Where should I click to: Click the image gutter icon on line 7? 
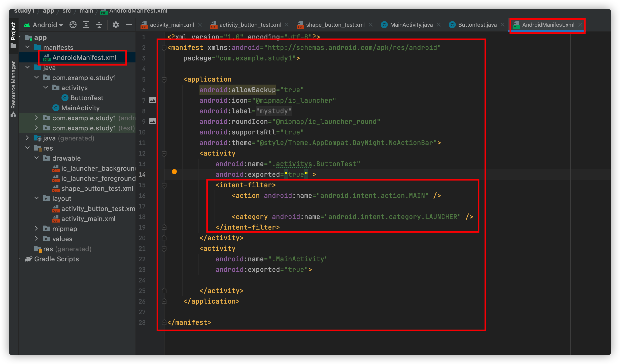click(153, 100)
